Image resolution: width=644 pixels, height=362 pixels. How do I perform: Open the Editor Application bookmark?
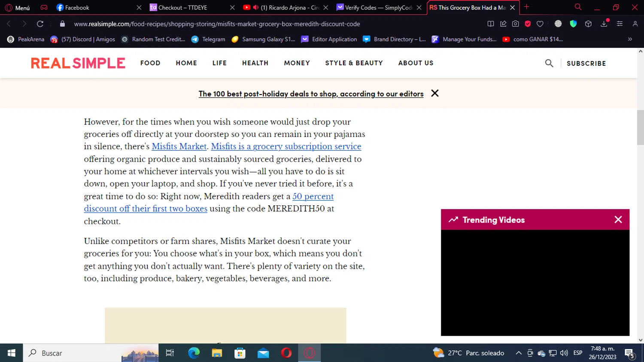[x=329, y=39]
